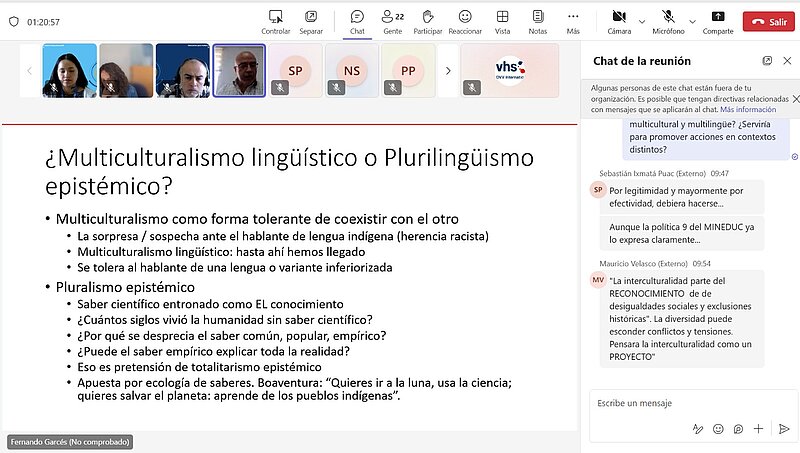Viewport: 800px width, 453px height.
Task: Click the Escribe un mensaje field
Action: coord(680,403)
